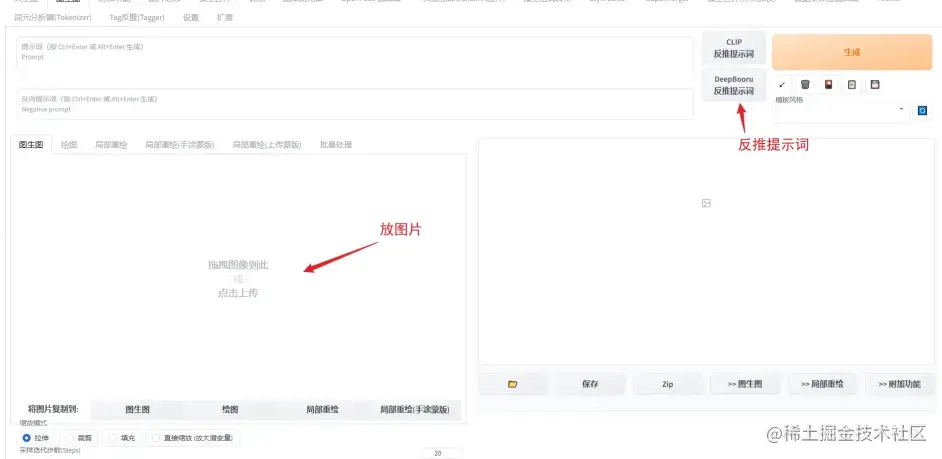Send output to >> 附加功能

899,384
